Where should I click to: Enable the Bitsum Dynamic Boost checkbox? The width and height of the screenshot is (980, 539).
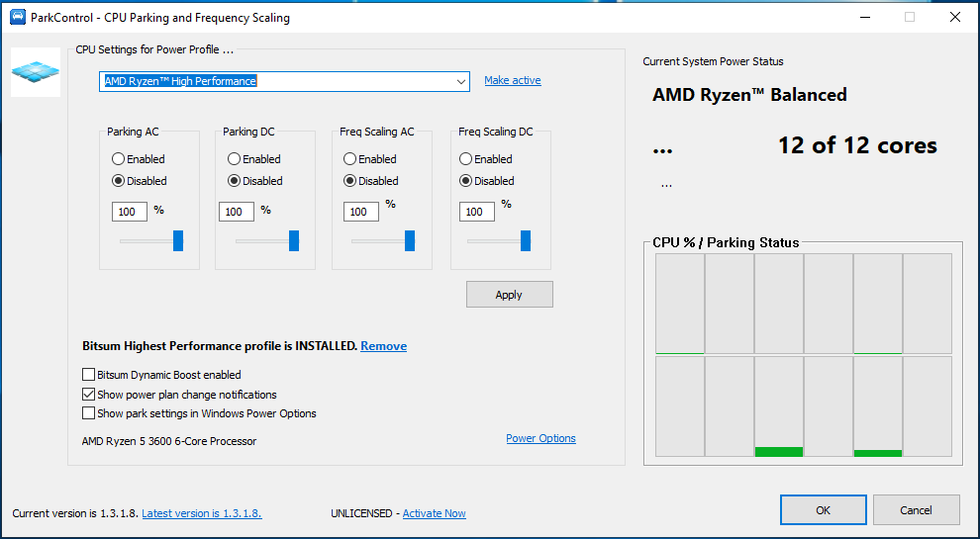89,375
